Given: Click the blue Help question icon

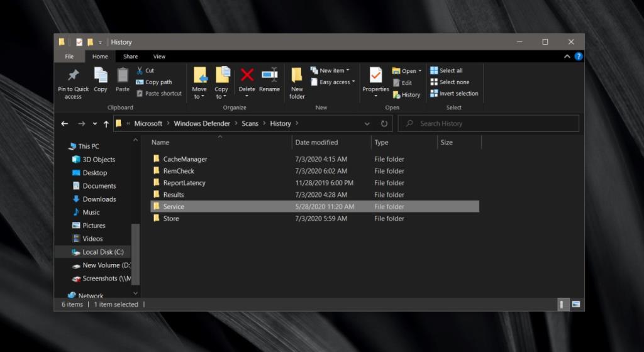Looking at the screenshot, I should [579, 57].
